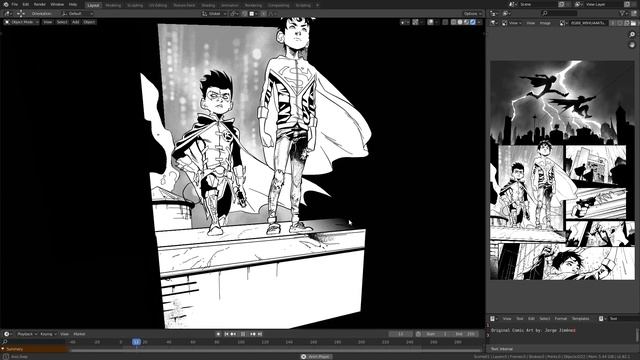Jump to the first frame
The image size is (640, 360).
click(226, 334)
